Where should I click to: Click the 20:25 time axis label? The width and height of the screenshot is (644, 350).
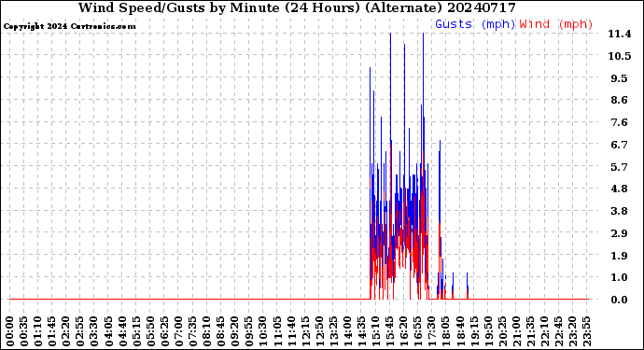point(502,331)
